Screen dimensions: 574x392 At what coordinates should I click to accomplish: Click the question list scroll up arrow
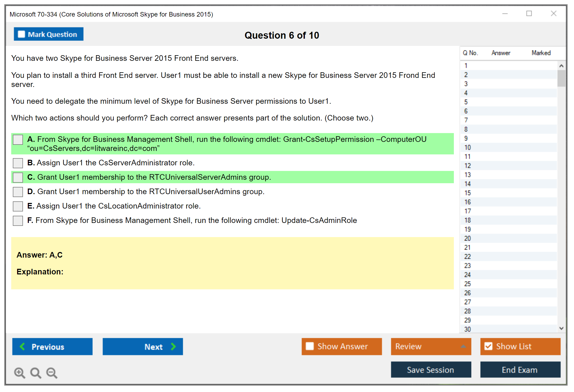coord(561,66)
